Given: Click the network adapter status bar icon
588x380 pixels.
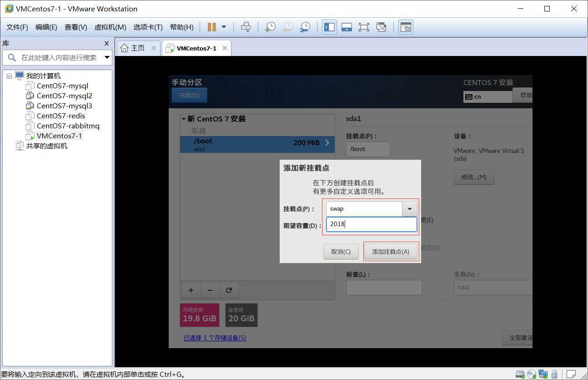Looking at the screenshot, I should pos(543,375).
